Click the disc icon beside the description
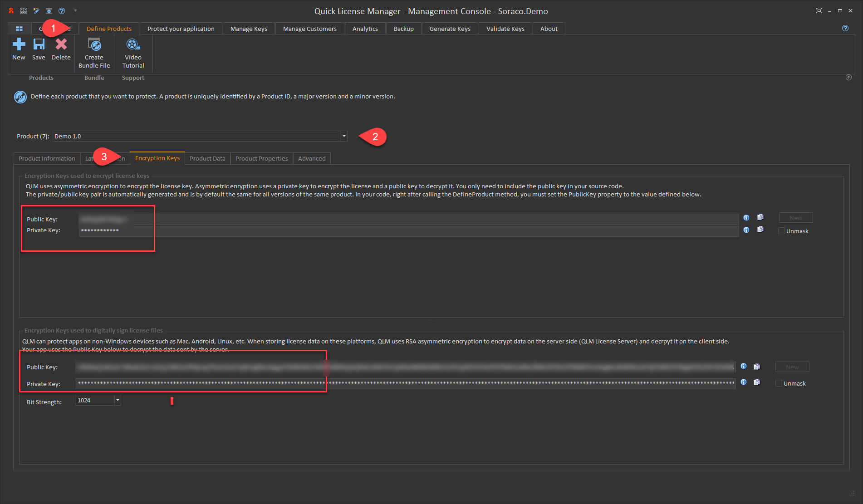 (20, 97)
